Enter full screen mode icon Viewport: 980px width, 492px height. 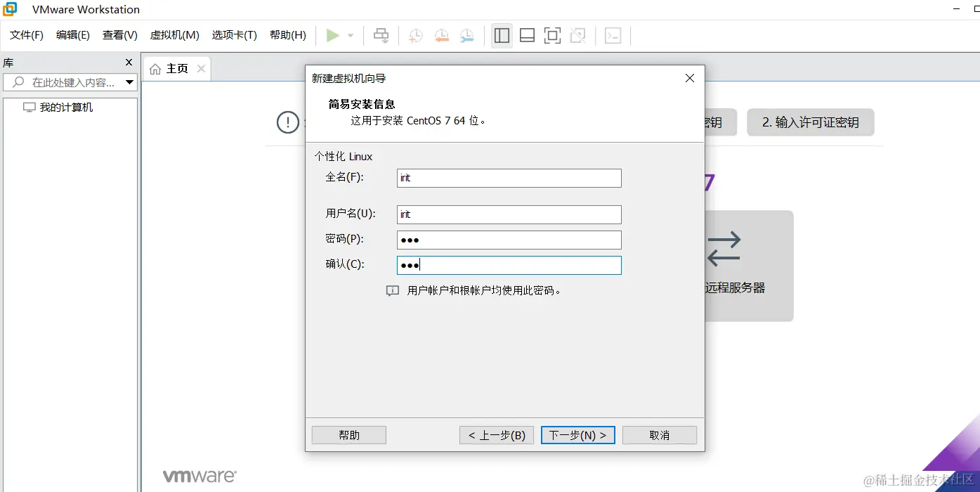[553, 35]
